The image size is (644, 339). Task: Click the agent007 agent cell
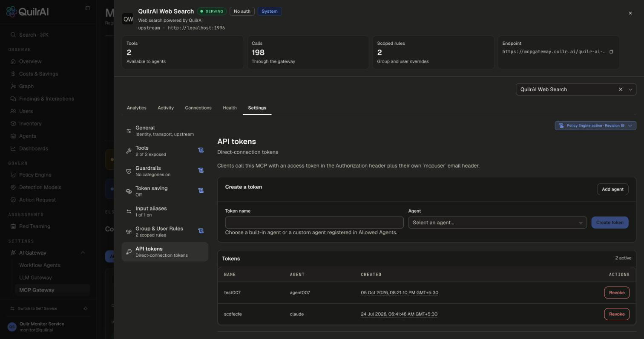[x=300, y=293]
